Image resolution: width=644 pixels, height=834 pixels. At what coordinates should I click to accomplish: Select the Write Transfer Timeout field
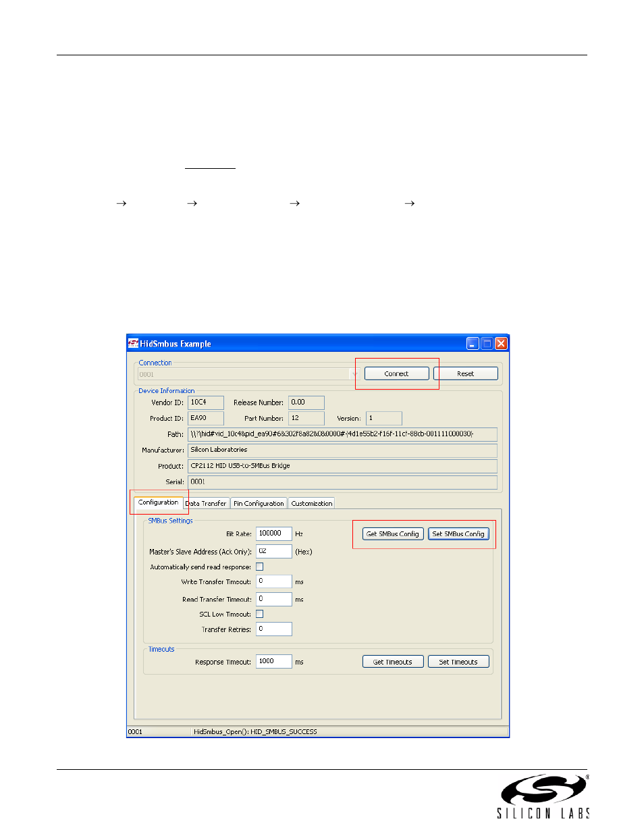coord(274,581)
